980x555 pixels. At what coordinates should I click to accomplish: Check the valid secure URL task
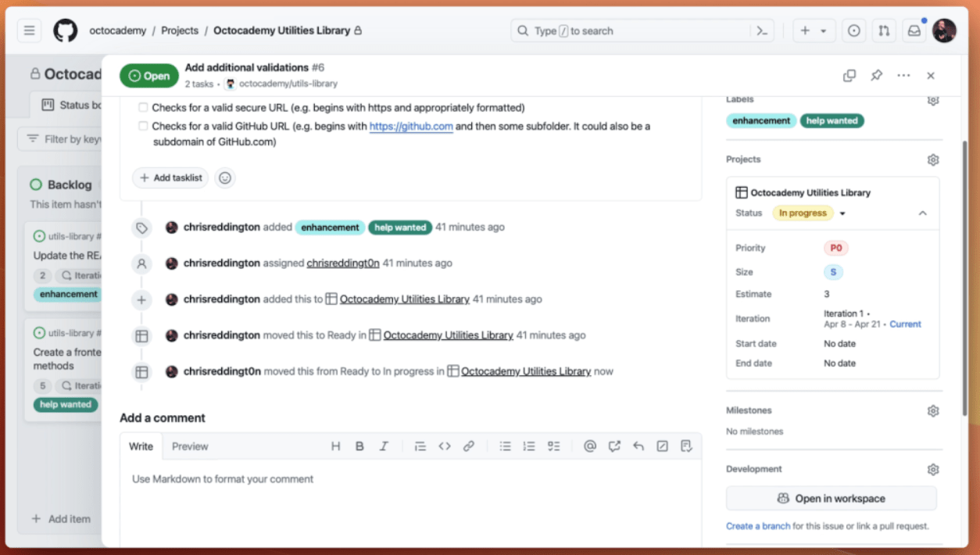143,108
